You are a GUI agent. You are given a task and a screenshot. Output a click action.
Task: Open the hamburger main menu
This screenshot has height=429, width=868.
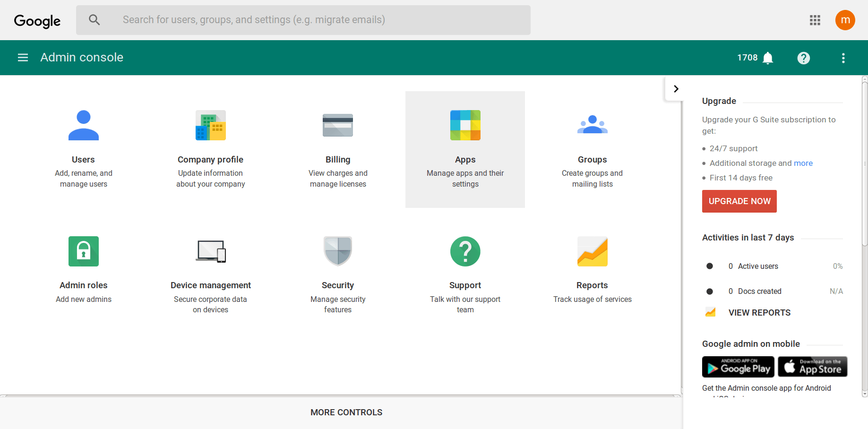pyautogui.click(x=23, y=58)
